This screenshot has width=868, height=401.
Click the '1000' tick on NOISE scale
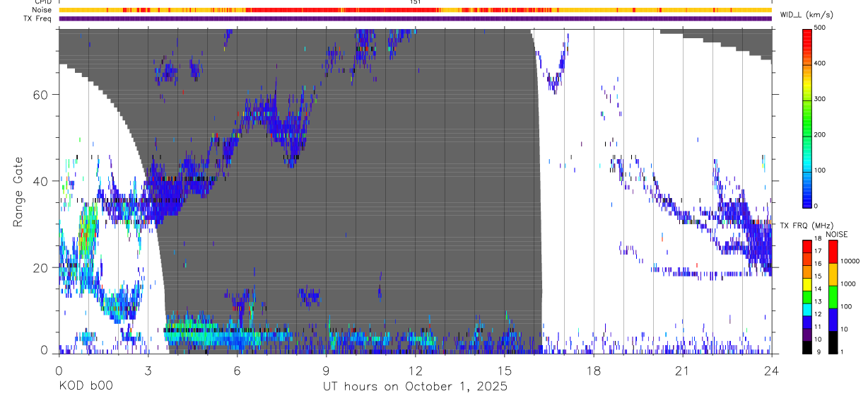pos(848,284)
